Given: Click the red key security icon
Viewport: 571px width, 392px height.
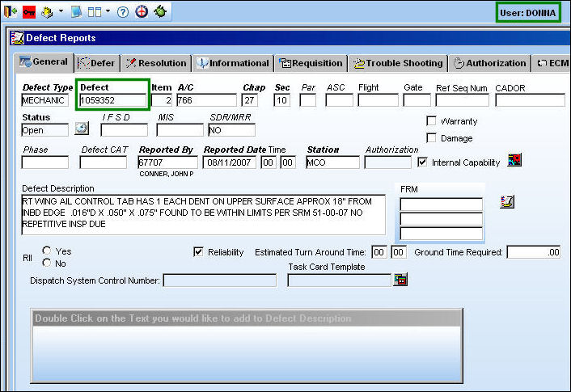Looking at the screenshot, I should 29,12.
